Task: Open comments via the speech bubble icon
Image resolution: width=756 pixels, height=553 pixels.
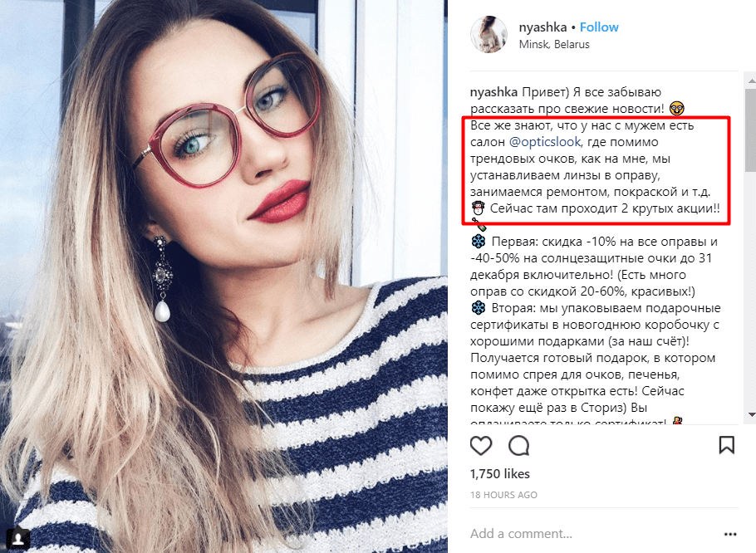Action: pyautogui.click(x=518, y=446)
